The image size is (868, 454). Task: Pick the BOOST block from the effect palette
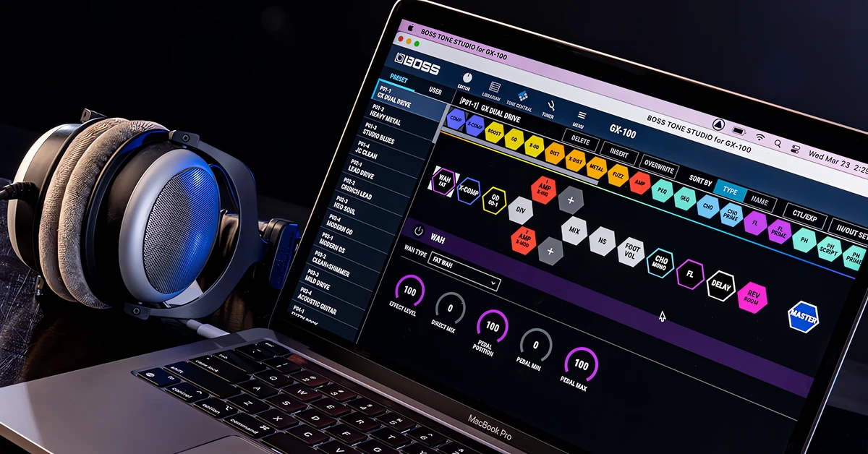495,132
